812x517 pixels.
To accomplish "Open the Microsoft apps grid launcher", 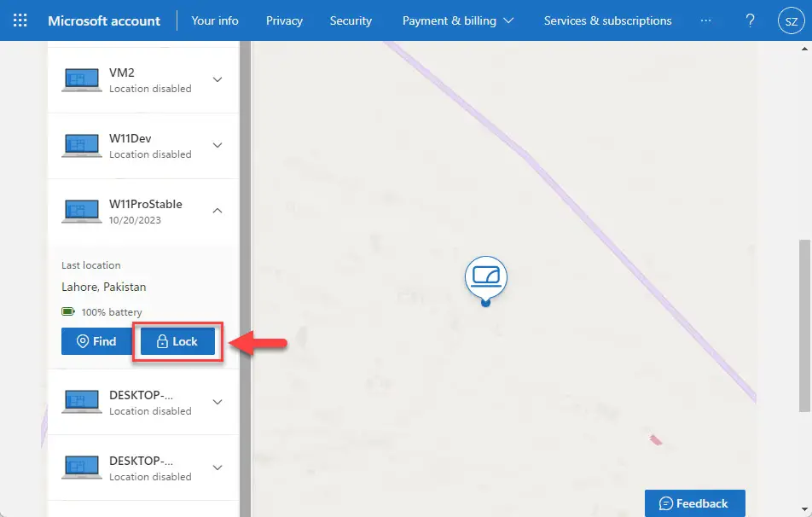I will pyautogui.click(x=20, y=20).
